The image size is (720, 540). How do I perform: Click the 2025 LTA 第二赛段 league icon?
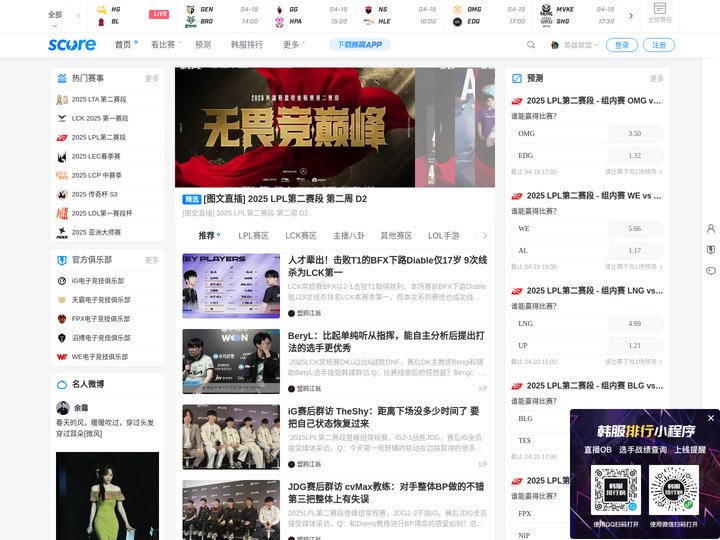(62, 99)
